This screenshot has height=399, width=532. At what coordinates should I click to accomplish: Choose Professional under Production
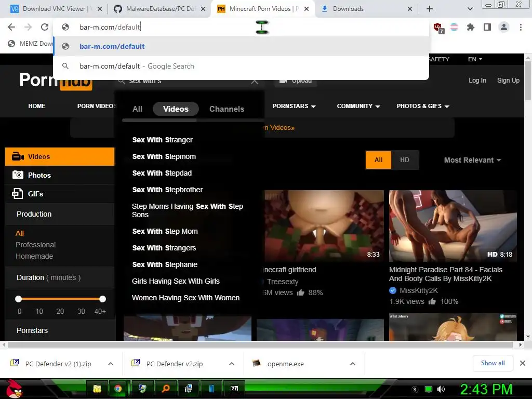pos(36,245)
